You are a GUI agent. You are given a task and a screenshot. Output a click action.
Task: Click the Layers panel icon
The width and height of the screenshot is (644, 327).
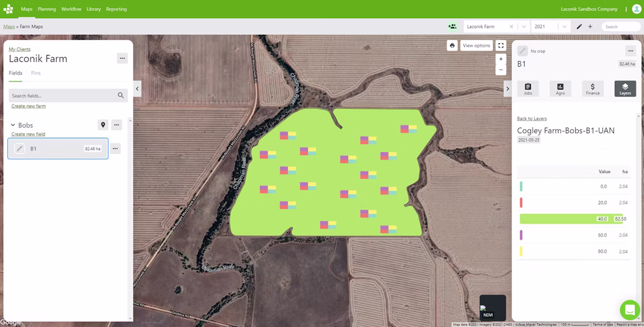point(625,89)
